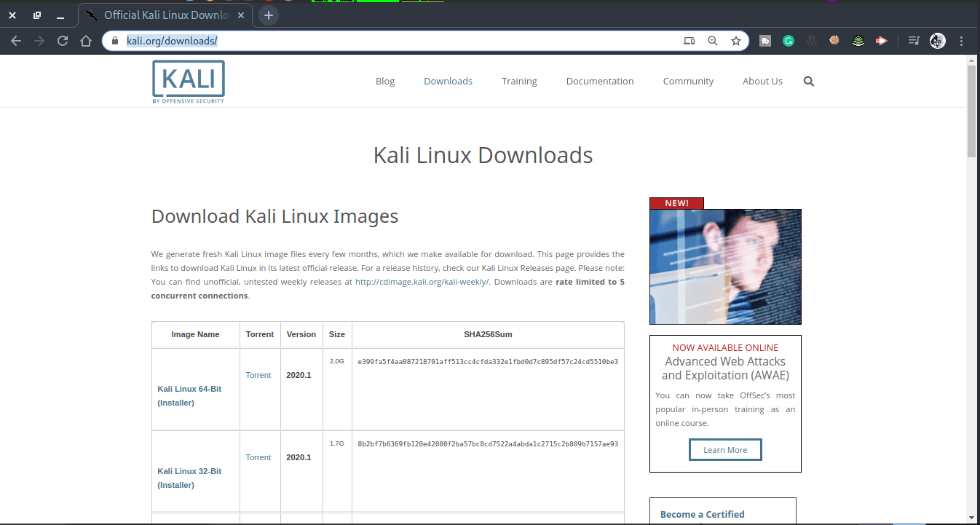Screen dimensions: 980x525
Task: Select the 64-Bit Installer SHA256Sum hash
Action: pyautogui.click(x=488, y=361)
